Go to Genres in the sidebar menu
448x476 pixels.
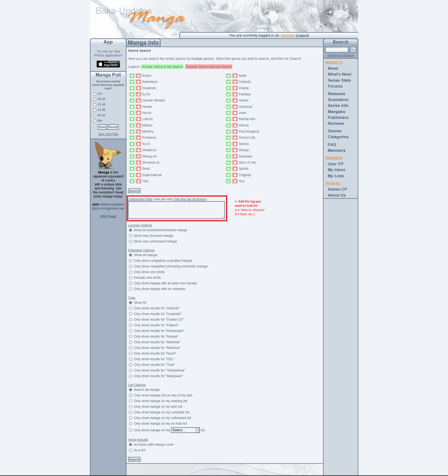click(335, 131)
